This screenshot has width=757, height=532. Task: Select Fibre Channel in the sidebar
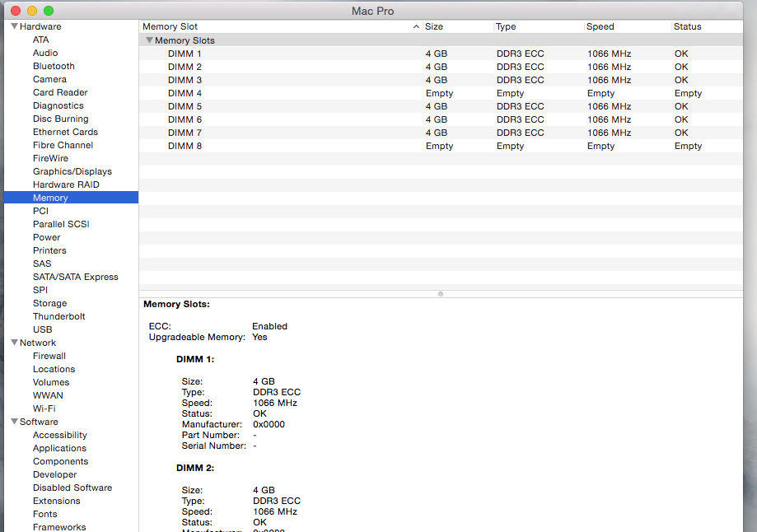pos(63,145)
